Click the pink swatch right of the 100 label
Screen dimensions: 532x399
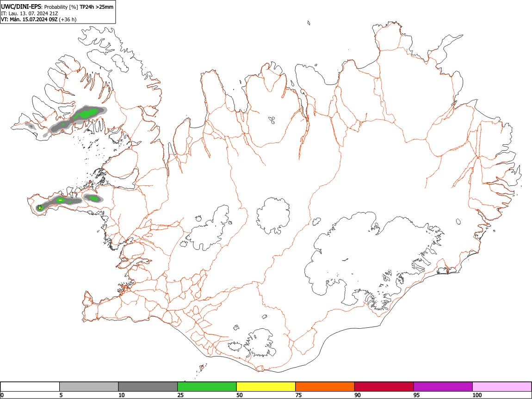(x=502, y=387)
